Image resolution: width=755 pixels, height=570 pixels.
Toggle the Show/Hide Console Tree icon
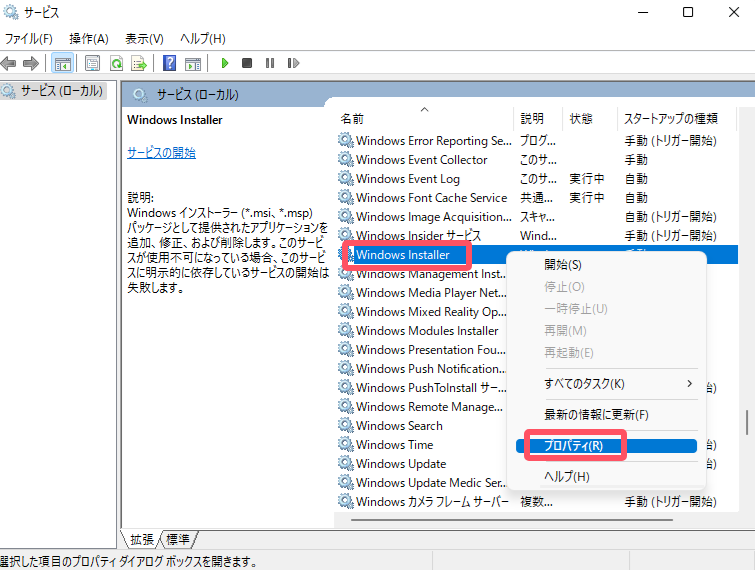[63, 63]
